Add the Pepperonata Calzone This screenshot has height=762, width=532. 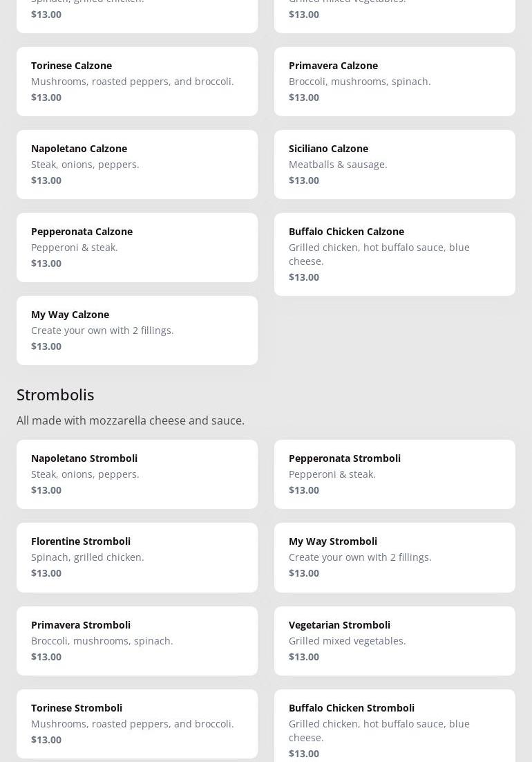tap(137, 247)
